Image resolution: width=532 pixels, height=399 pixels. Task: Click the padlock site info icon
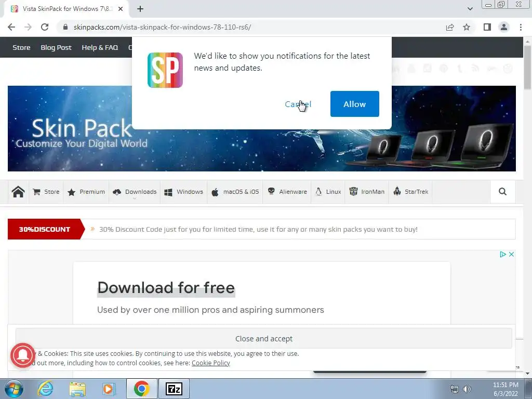65,27
